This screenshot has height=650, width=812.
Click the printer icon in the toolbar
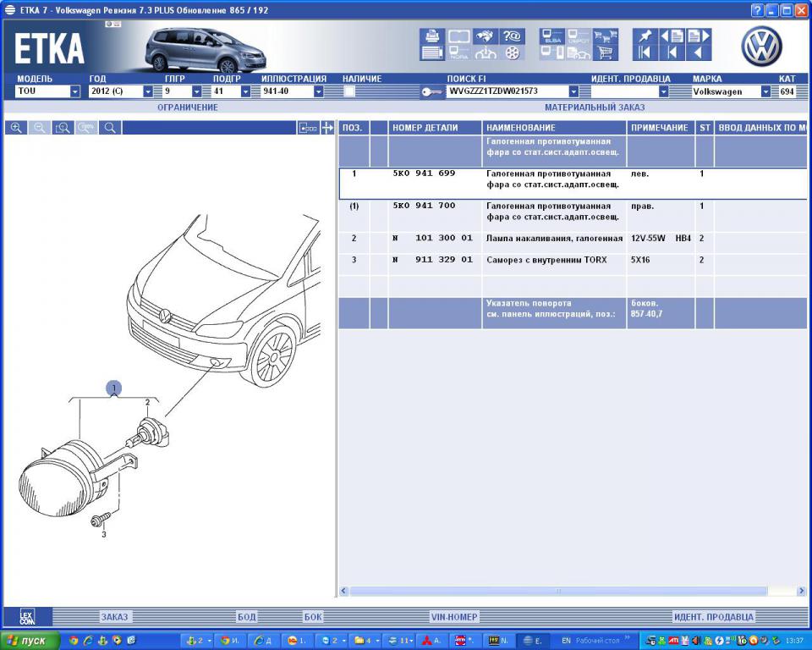(x=432, y=36)
